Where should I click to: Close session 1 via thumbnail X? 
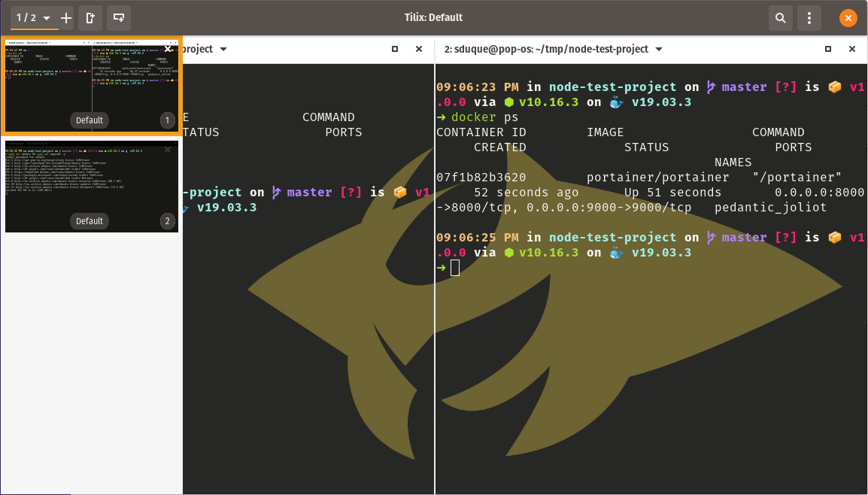(168, 49)
